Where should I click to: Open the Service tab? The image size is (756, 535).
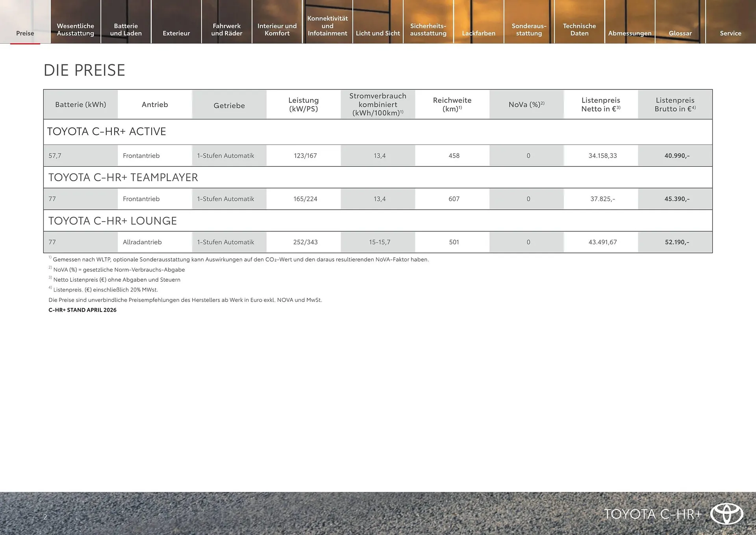click(x=730, y=33)
